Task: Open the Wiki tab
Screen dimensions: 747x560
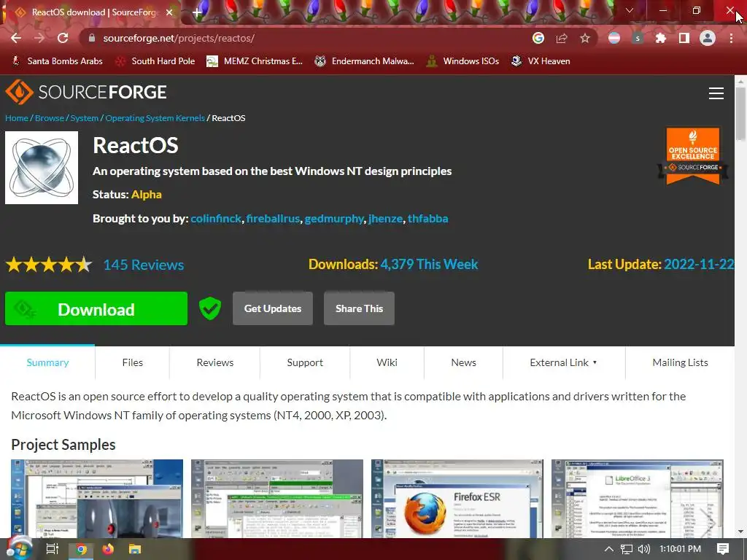Action: pos(387,362)
